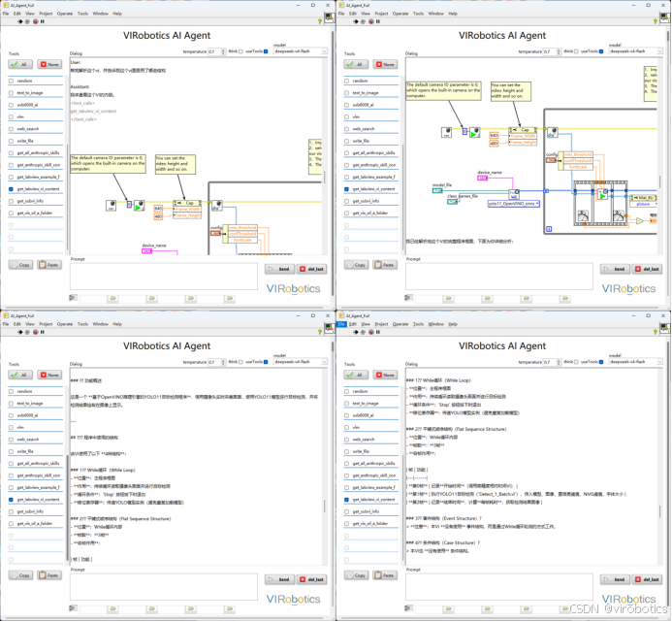Image resolution: width=672 pixels, height=622 pixels.
Task: Click Run Continuously icon in bottom-left window
Action: [27, 332]
